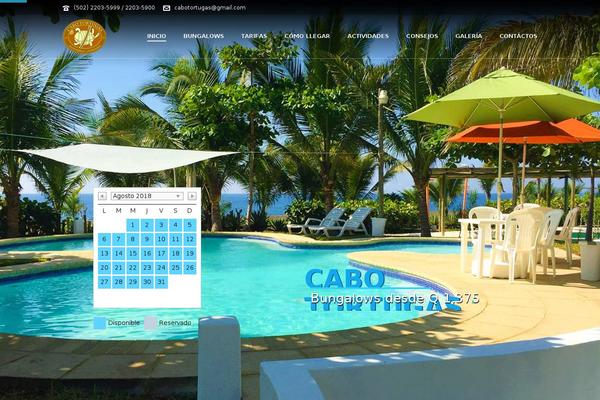Select day 14 in the calendar
Screen dimensions: 600x400
pyautogui.click(x=118, y=253)
